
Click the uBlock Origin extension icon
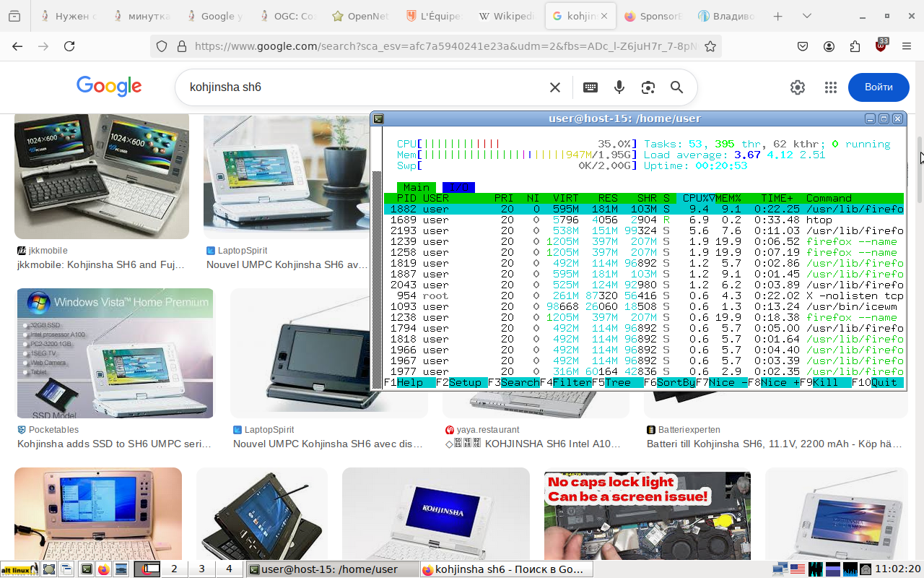coord(881,46)
